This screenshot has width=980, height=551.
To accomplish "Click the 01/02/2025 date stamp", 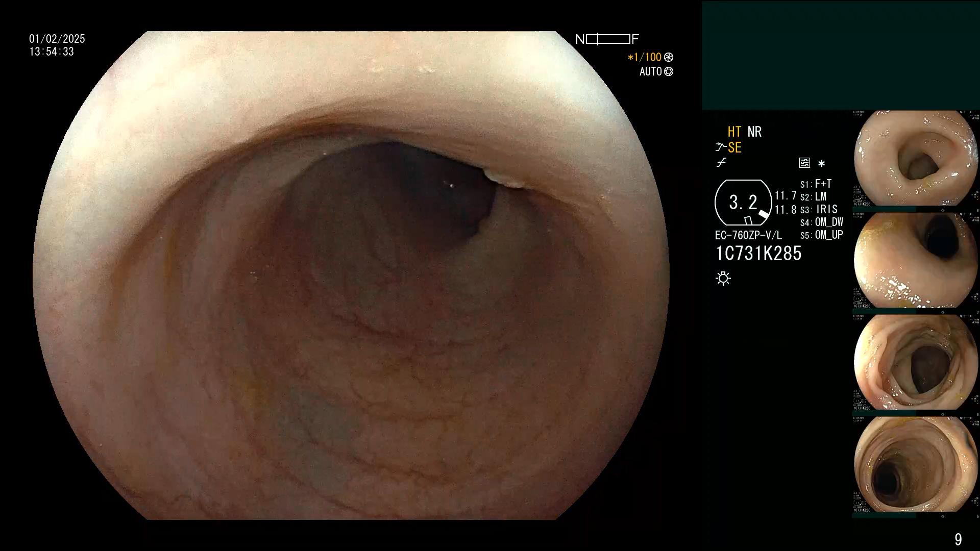I will click(x=57, y=39).
